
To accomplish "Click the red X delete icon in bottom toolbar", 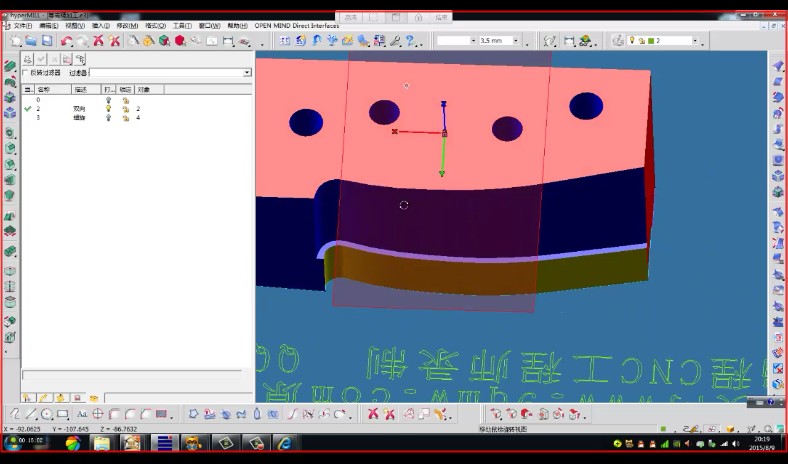I will pos(373,414).
